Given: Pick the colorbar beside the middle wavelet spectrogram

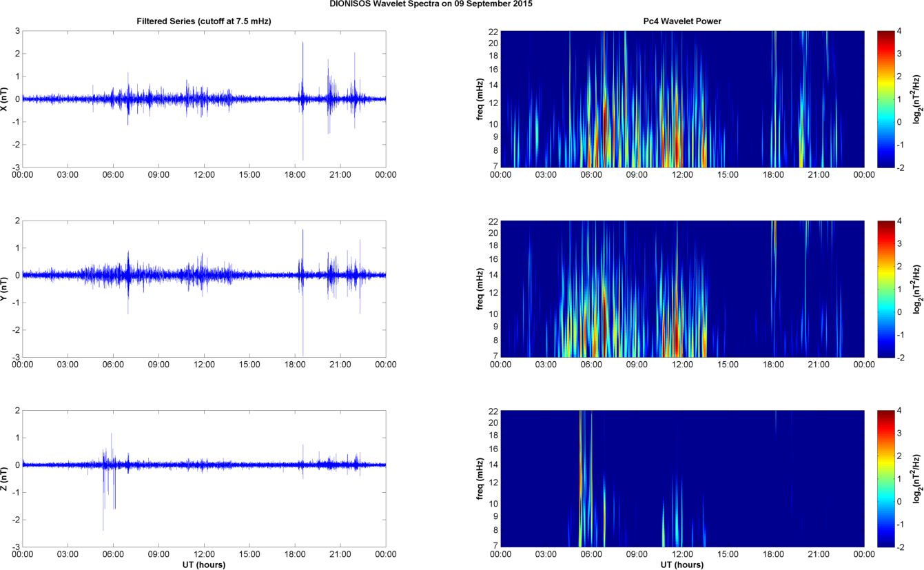Looking at the screenshot, I should pos(885,289).
